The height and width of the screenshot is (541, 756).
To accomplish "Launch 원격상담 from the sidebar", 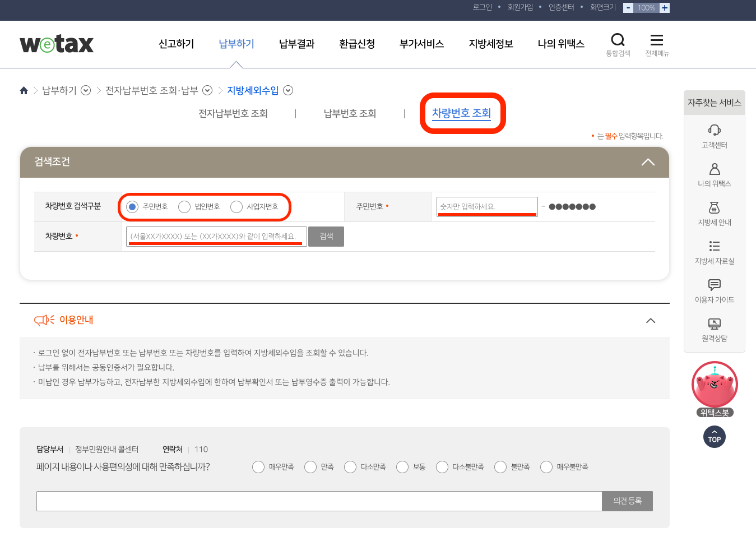I will tap(714, 324).
